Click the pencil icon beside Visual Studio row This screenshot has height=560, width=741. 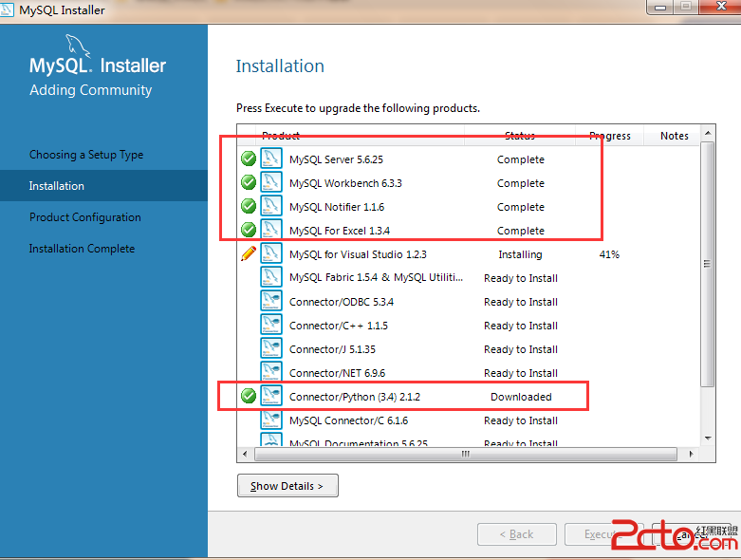pyautogui.click(x=249, y=253)
